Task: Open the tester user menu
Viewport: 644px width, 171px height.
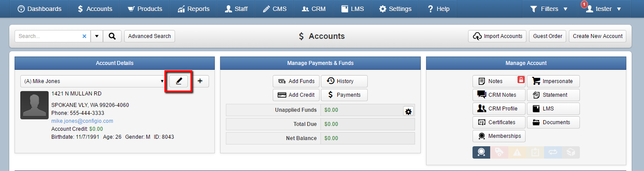Action: [x=603, y=9]
